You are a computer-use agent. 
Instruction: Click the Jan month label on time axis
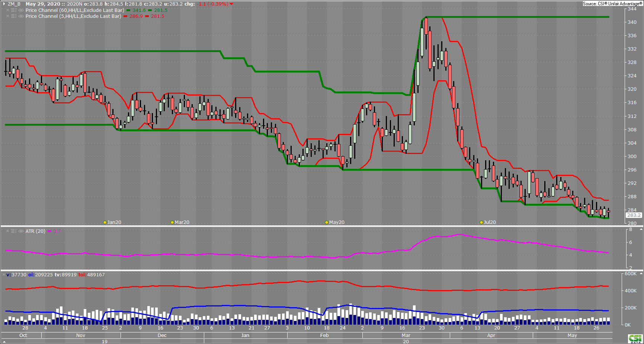coord(245,335)
